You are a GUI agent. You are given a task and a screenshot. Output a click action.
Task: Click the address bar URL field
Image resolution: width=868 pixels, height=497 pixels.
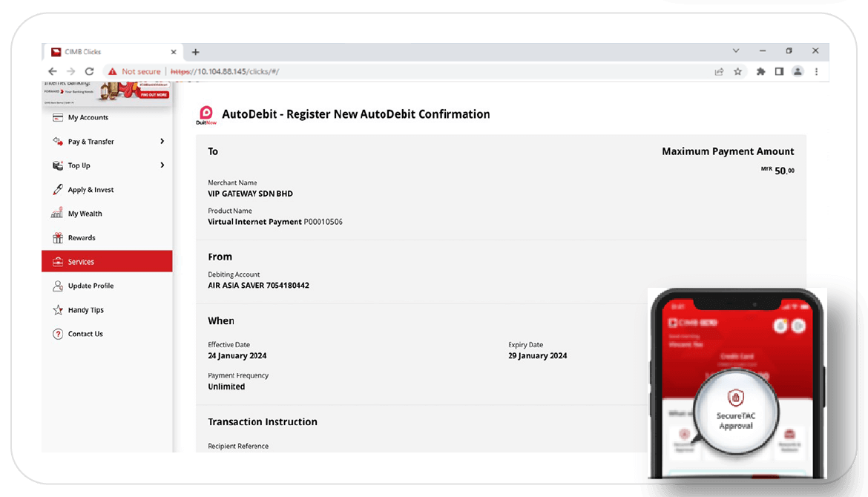click(445, 72)
